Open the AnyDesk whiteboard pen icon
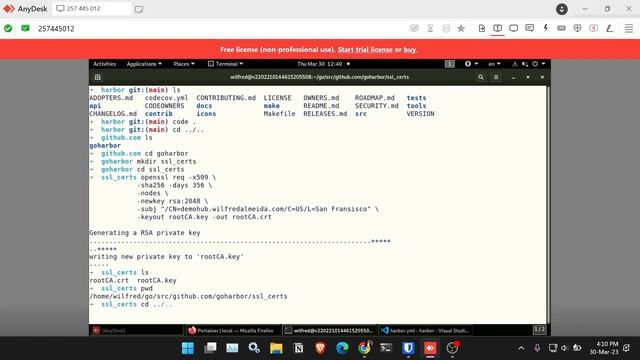 (x=609, y=28)
